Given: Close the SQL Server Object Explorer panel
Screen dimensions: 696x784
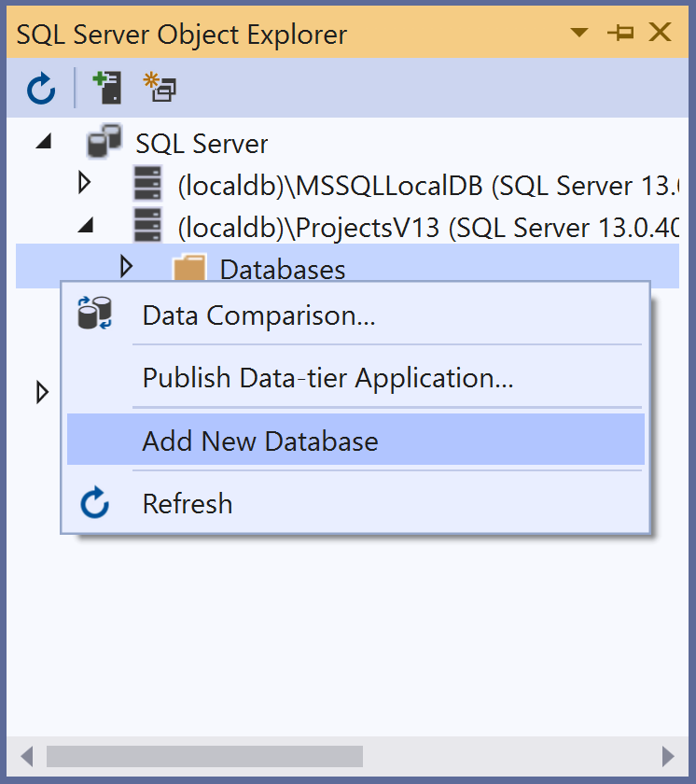Looking at the screenshot, I should pos(660,33).
